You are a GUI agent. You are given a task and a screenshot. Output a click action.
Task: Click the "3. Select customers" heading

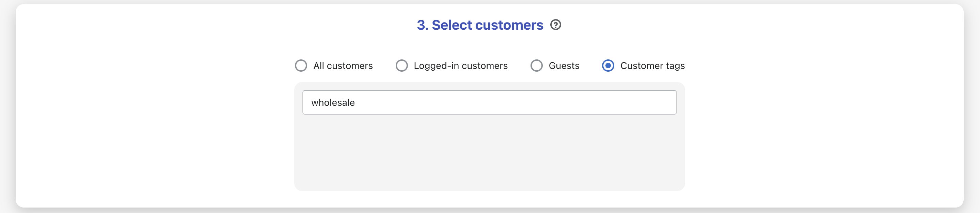pos(480,25)
